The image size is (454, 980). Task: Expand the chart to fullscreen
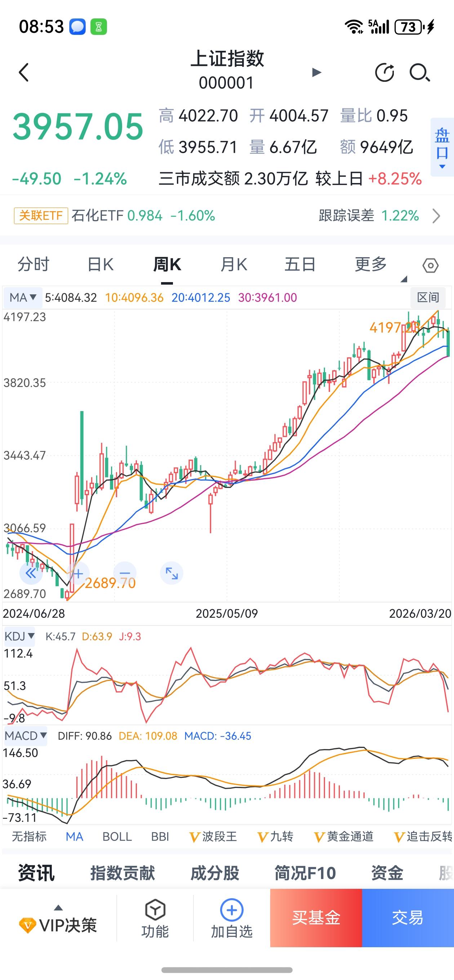[x=171, y=574]
